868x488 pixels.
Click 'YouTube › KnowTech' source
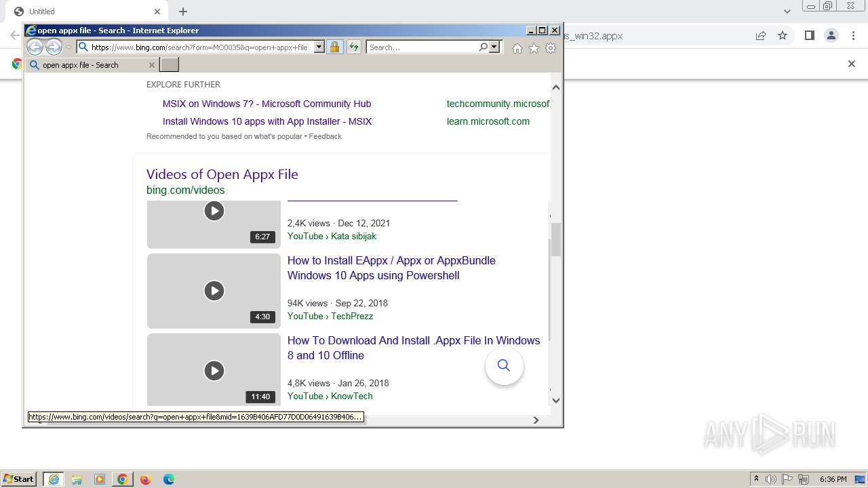[330, 396]
